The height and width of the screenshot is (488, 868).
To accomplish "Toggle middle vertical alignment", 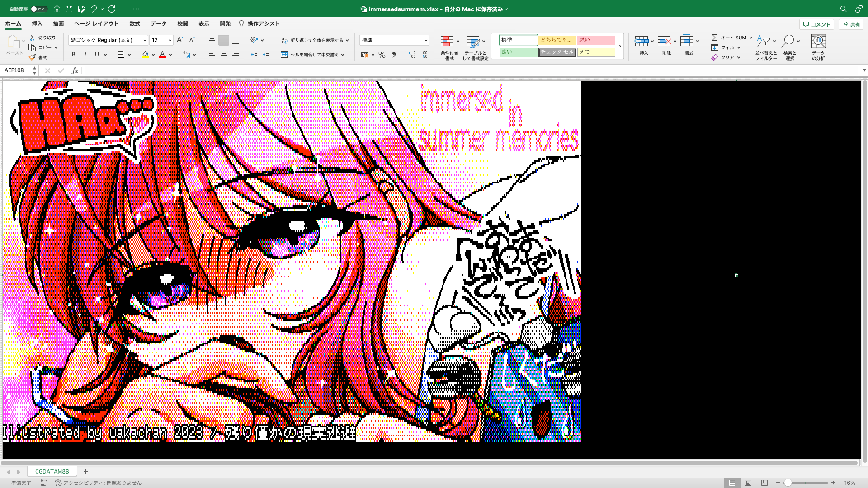I will (224, 40).
